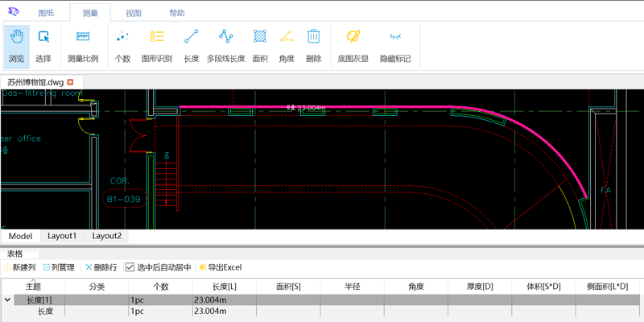
Task: Click 导出Excel export button
Action: tap(221, 267)
